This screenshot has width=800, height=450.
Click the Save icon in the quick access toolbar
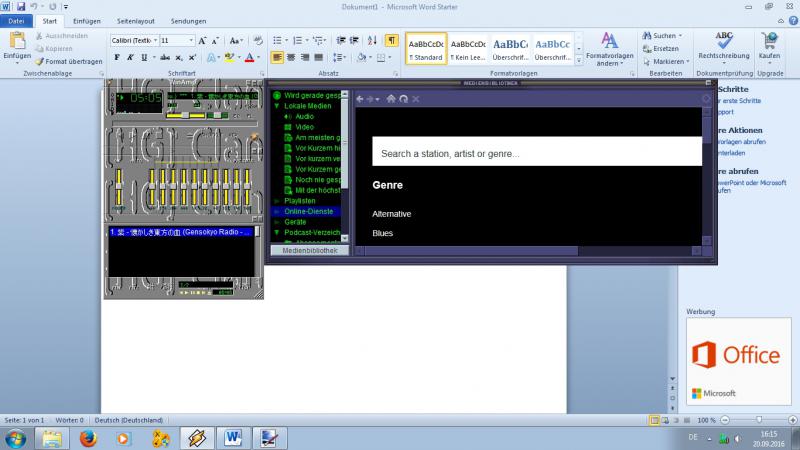(x=21, y=7)
